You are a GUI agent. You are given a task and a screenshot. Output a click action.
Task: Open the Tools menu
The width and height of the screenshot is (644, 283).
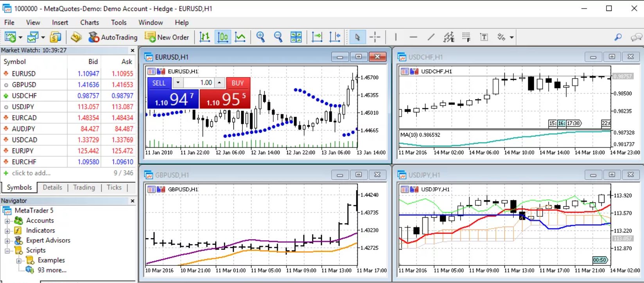[118, 22]
